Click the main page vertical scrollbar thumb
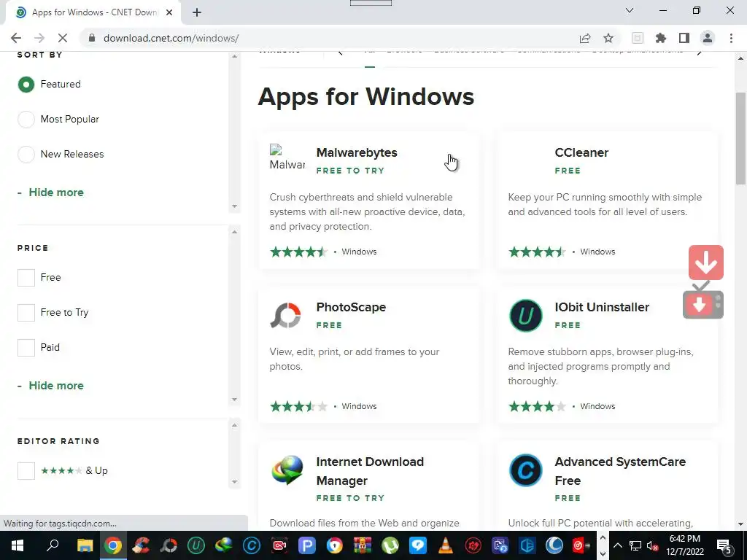Image resolution: width=747 pixels, height=560 pixels. coord(741,138)
